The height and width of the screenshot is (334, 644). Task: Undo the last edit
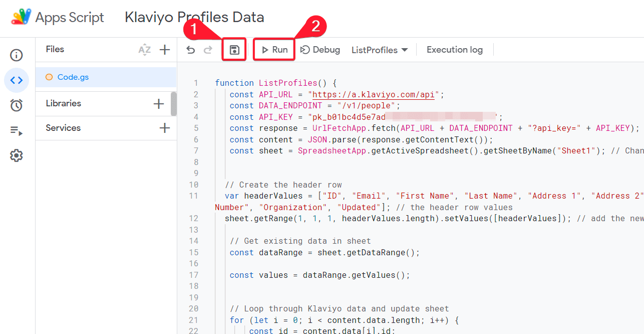[190, 50]
